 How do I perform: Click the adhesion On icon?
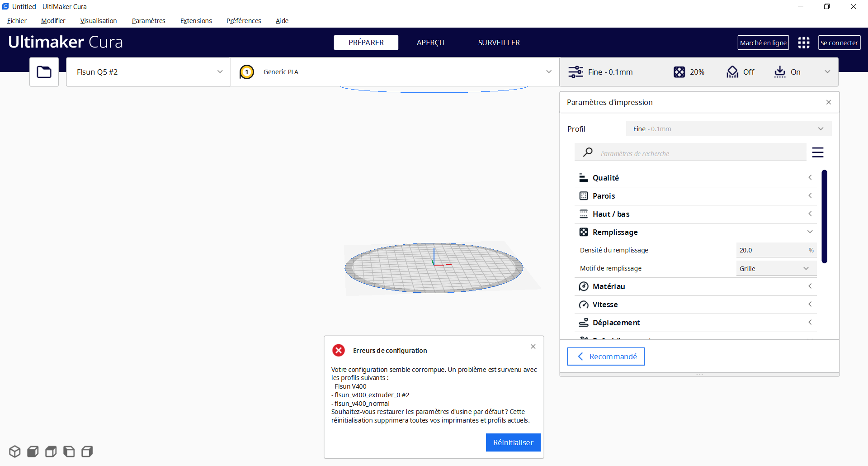[780, 72]
